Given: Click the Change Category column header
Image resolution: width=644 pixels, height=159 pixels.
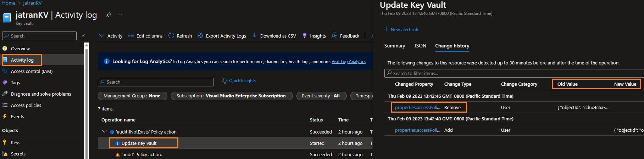Looking at the screenshot, I should pos(519,84).
